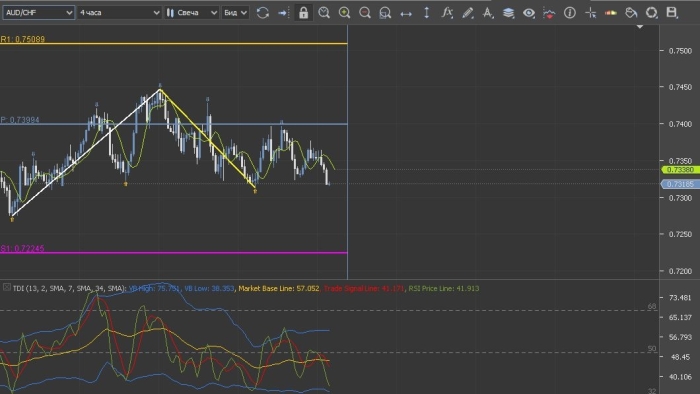Click the auto-shift arrow button in the toolbar
Viewport: 700px width, 394px height.
[x=283, y=12]
